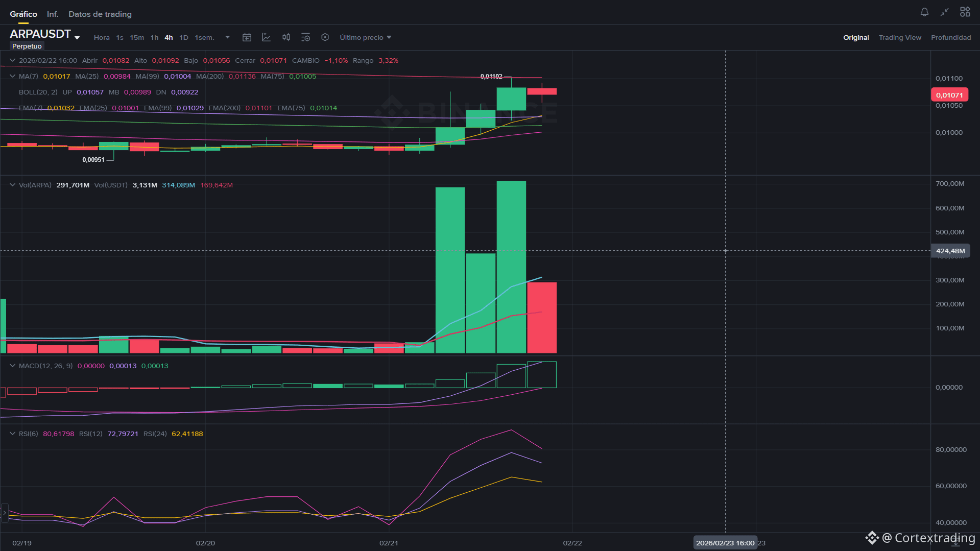The height and width of the screenshot is (551, 980).
Task: Select the 1D interval
Action: (x=184, y=37)
